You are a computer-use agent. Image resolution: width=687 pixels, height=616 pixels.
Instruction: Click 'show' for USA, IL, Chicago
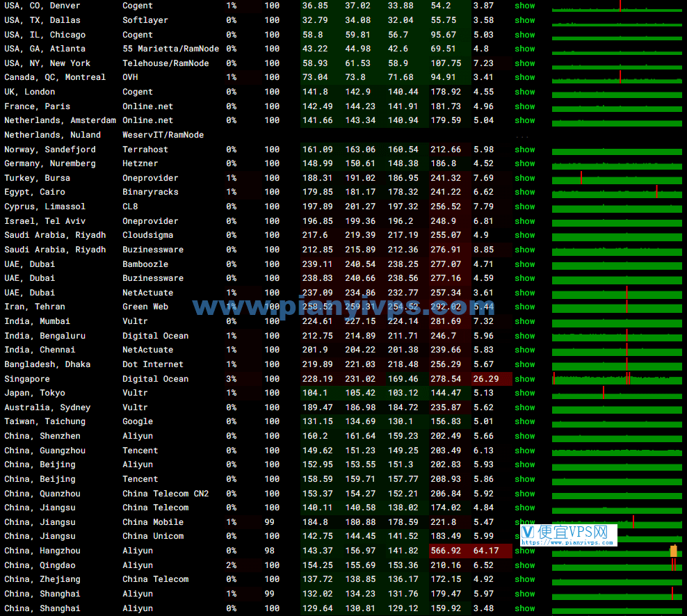point(524,35)
